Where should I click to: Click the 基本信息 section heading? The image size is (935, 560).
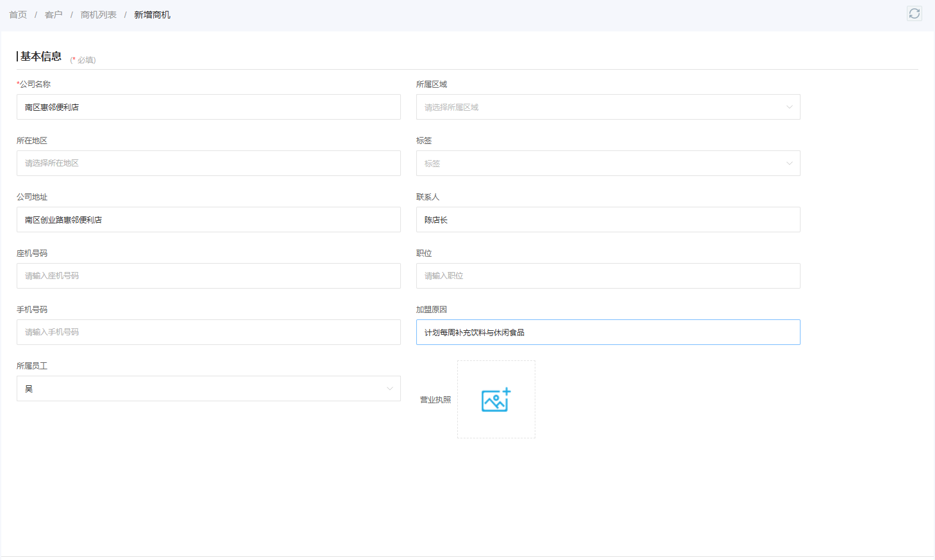41,56
